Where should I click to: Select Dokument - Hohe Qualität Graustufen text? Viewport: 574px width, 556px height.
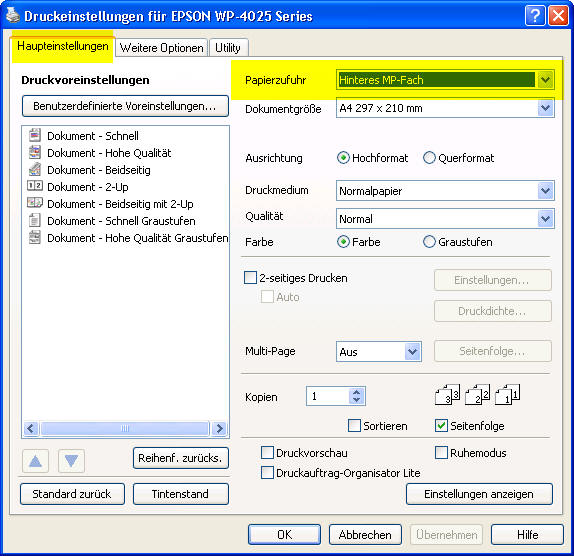[x=138, y=238]
